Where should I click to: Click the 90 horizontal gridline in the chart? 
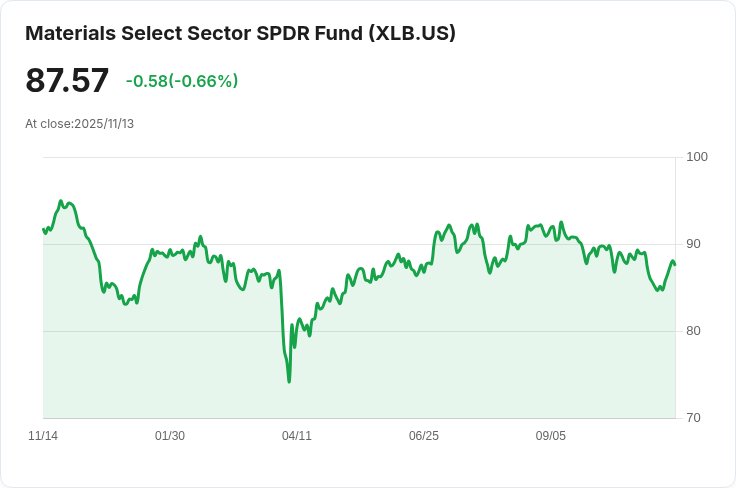pos(359,244)
